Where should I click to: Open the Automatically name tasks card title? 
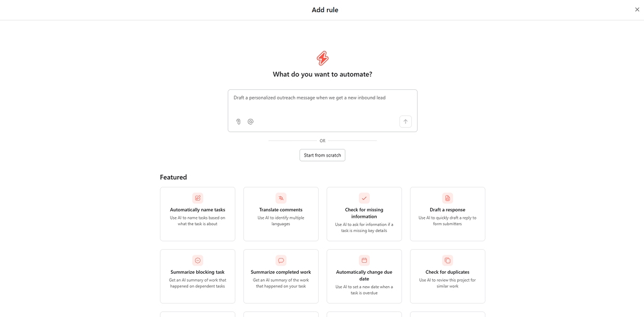tap(197, 210)
